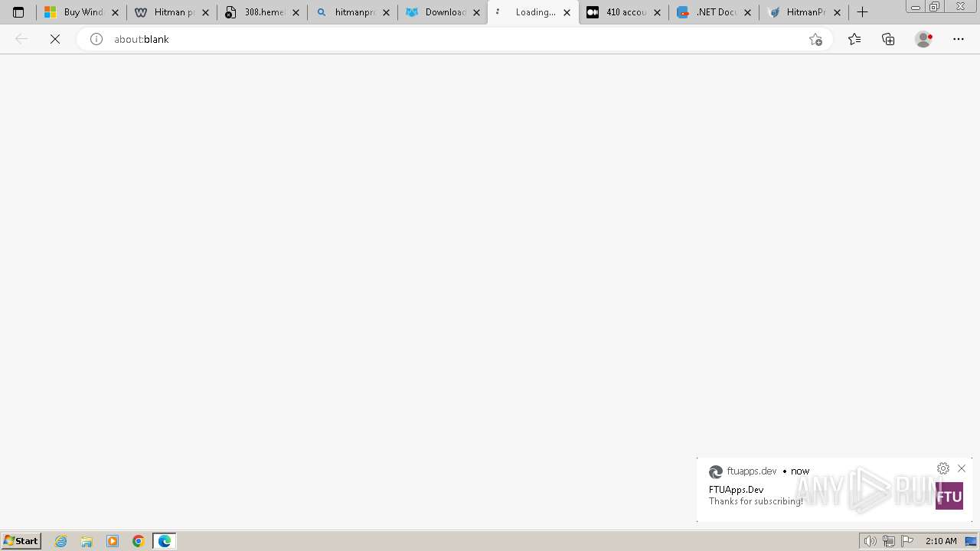Open File Explorer from taskbar
The image size is (980, 551).
[87, 541]
